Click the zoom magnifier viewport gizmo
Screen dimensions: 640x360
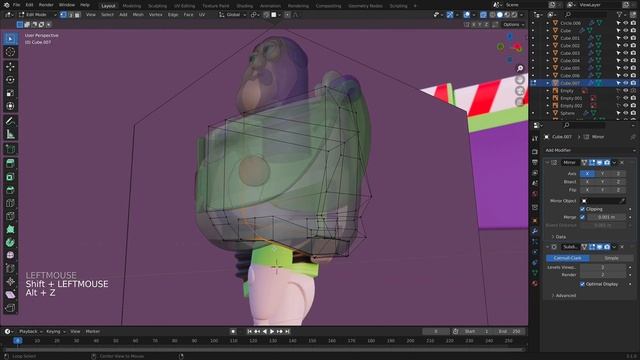tap(520, 68)
